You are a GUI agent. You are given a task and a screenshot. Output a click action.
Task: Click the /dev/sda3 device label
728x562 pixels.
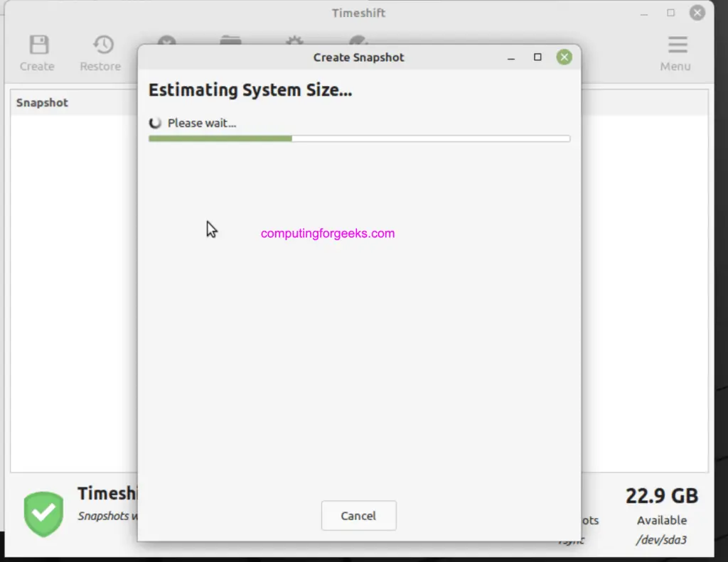pyautogui.click(x=662, y=540)
